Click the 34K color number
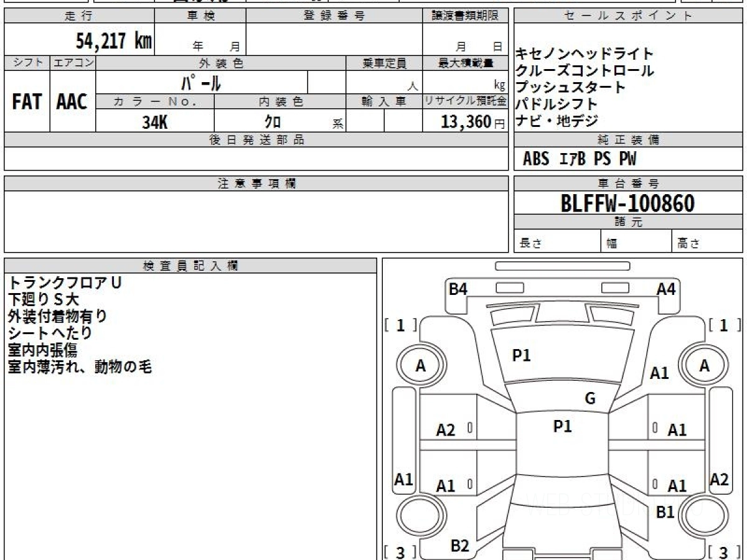The width and height of the screenshot is (747, 560). [x=154, y=122]
